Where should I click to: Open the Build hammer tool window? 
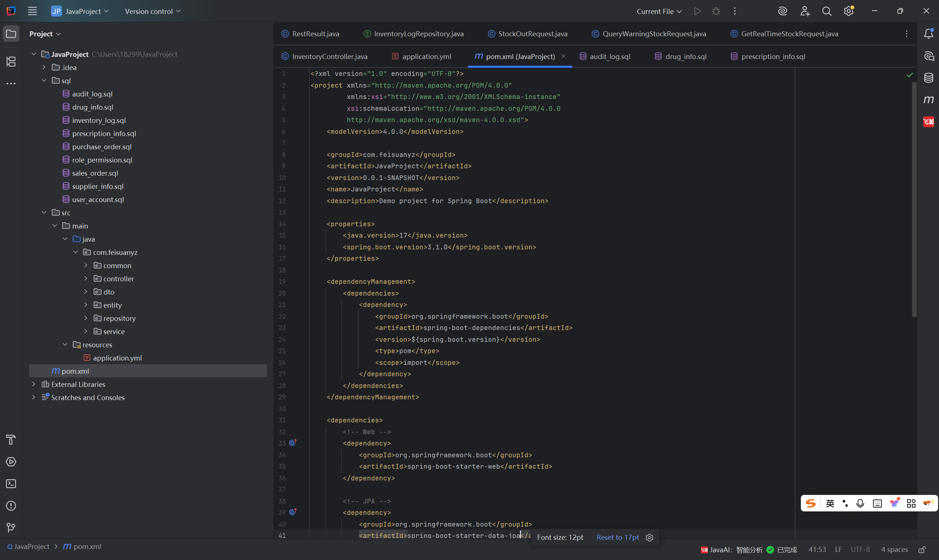click(11, 440)
